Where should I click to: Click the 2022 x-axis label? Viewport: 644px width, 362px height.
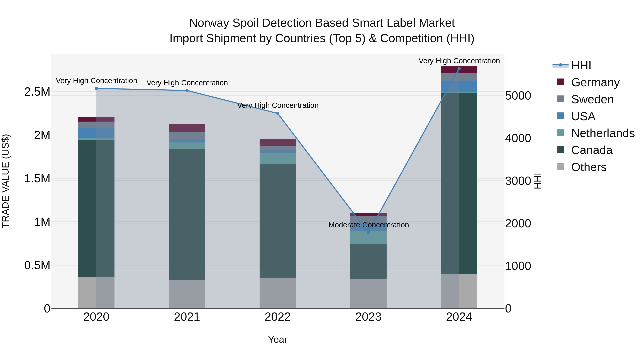click(x=277, y=317)
